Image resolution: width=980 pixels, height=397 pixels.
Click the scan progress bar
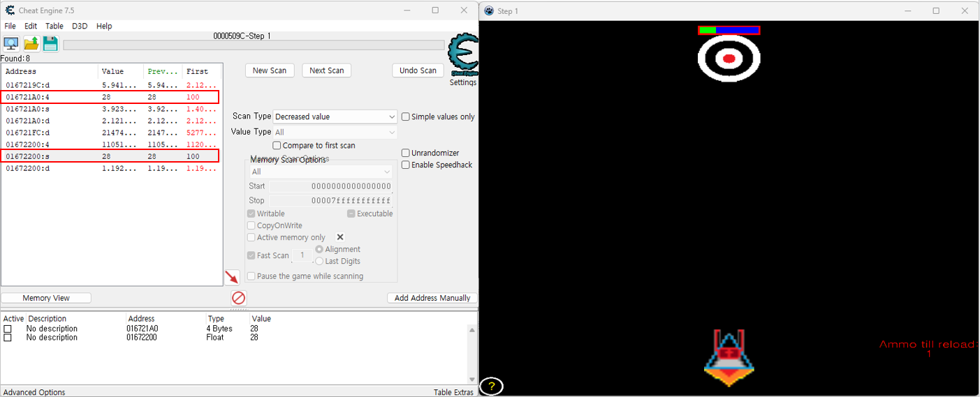254,45
